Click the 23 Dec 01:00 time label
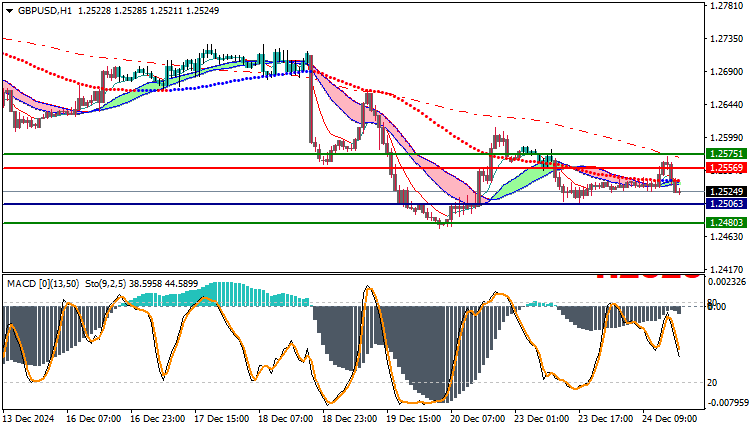 click(542, 419)
